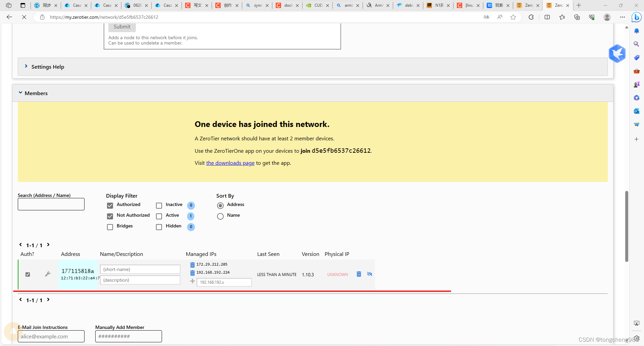Go to next page in bottom pager
This screenshot has width=644, height=346.
[48, 300]
